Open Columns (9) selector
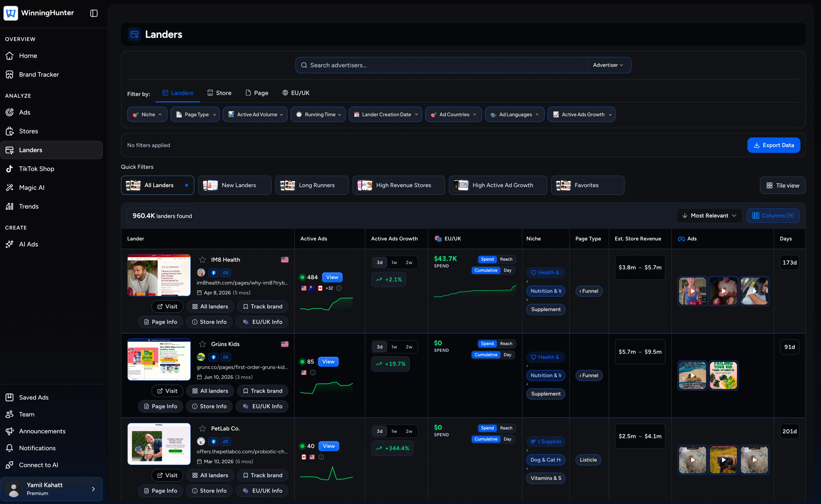 (x=773, y=216)
